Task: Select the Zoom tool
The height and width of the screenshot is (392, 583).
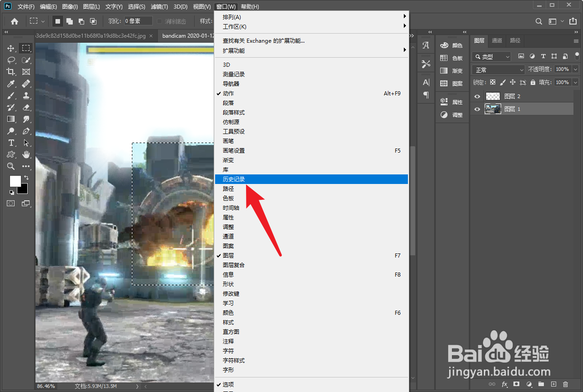Action: 11,166
